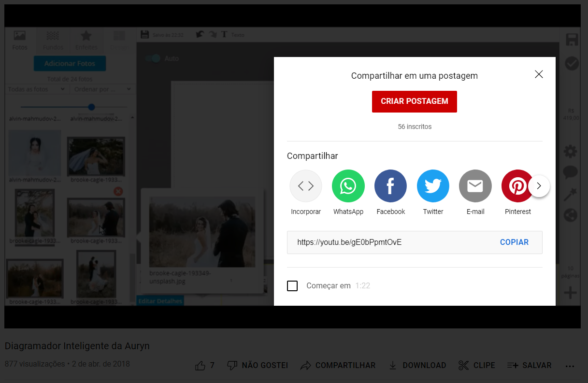Share on Pinterest icon
The height and width of the screenshot is (383, 588).
coord(517,186)
